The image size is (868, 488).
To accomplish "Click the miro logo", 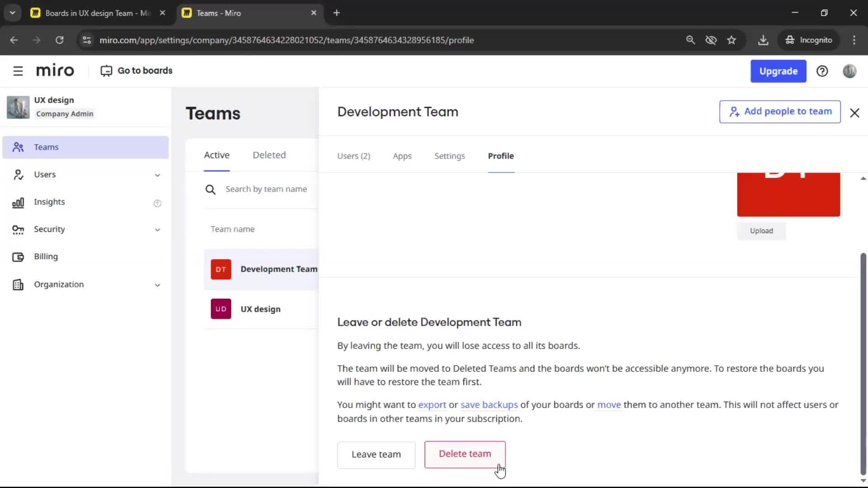I will [55, 71].
